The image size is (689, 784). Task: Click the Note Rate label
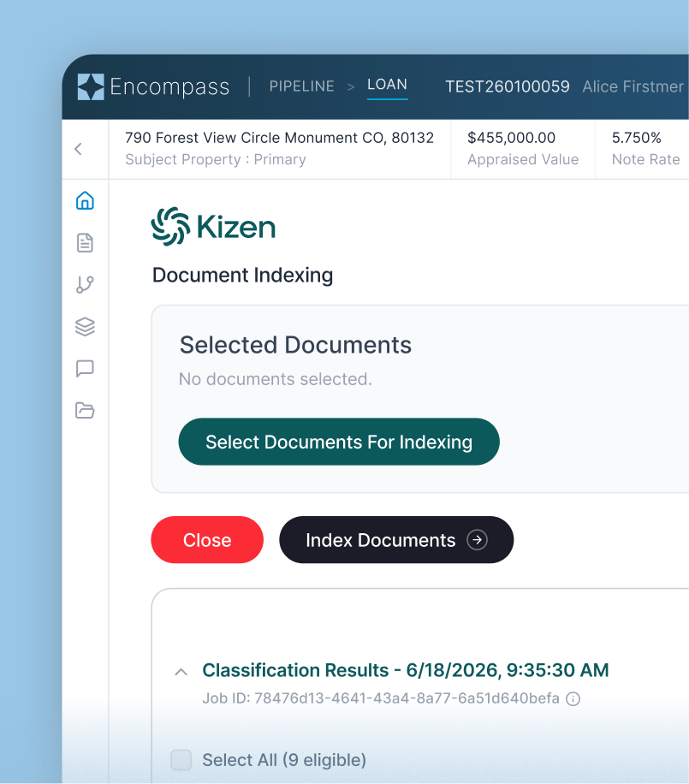pyautogui.click(x=646, y=159)
